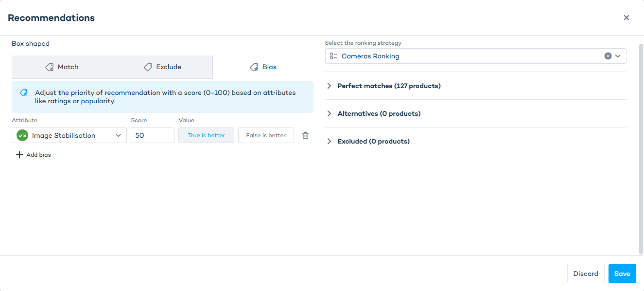Click the dialog's vertical scrollbar
Image resolution: width=644 pixels, height=291 pixels.
coord(641,148)
